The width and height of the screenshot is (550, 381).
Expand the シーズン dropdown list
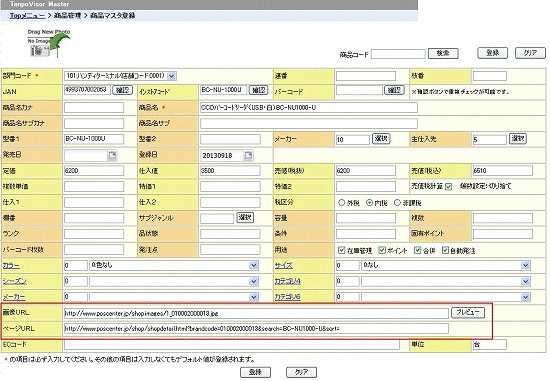click(x=254, y=281)
